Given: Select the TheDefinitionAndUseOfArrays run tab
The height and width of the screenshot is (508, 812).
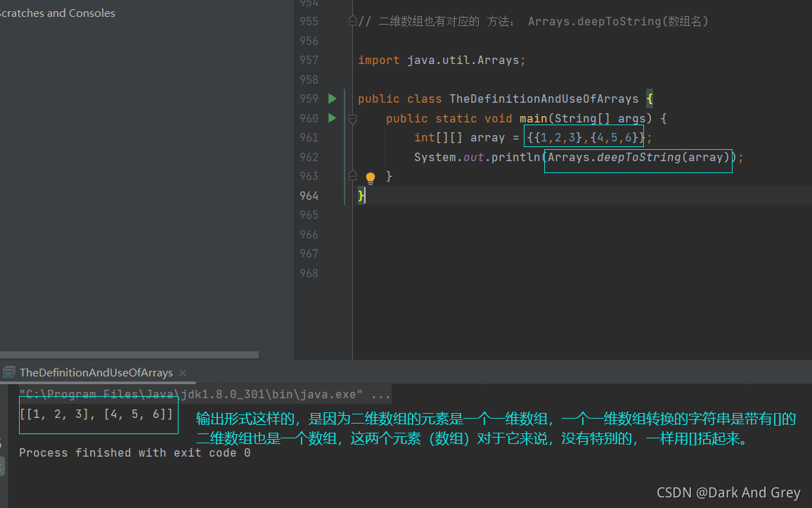Looking at the screenshot, I should [96, 373].
